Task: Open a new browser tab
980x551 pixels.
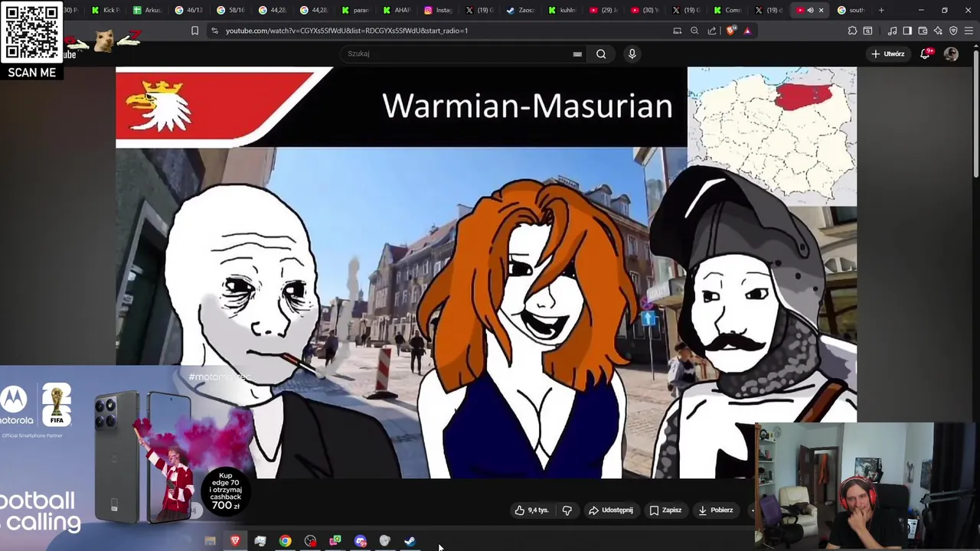Action: click(x=881, y=10)
